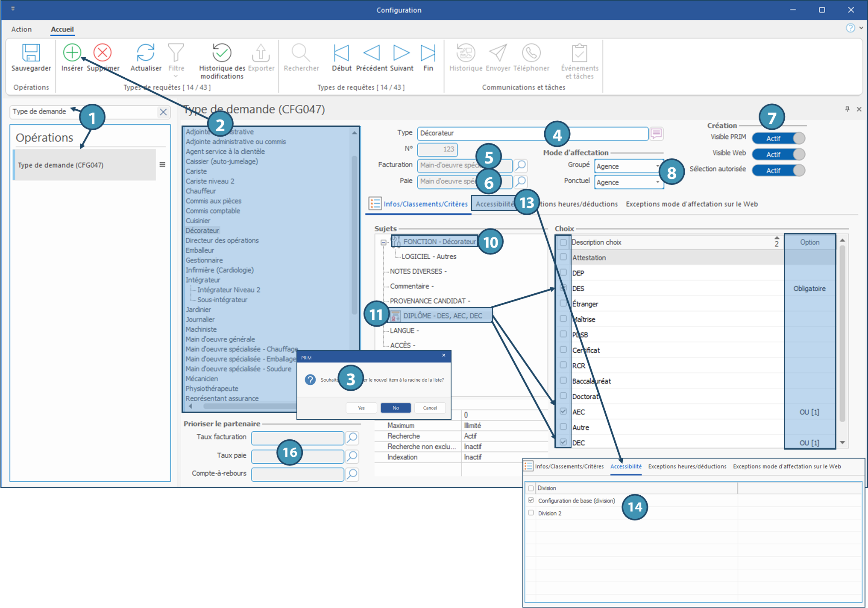Uncheck the AEC choice checkbox
The image size is (868, 608).
click(563, 412)
